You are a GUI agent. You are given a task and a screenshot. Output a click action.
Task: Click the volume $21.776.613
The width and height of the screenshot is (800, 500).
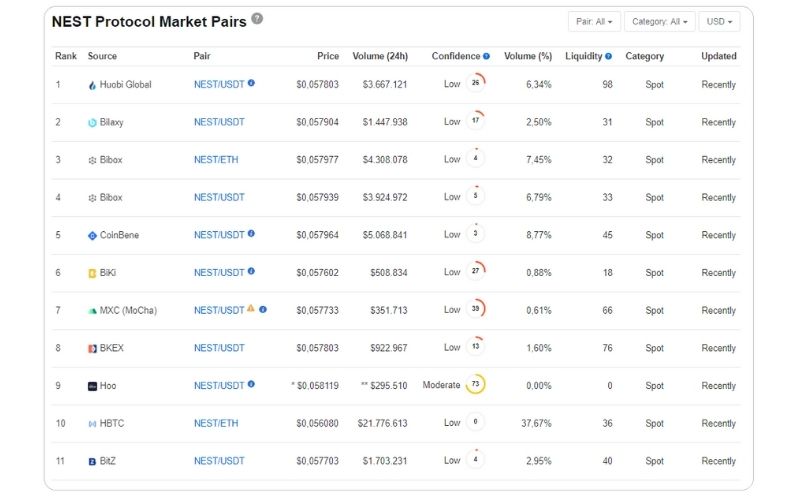tap(383, 423)
